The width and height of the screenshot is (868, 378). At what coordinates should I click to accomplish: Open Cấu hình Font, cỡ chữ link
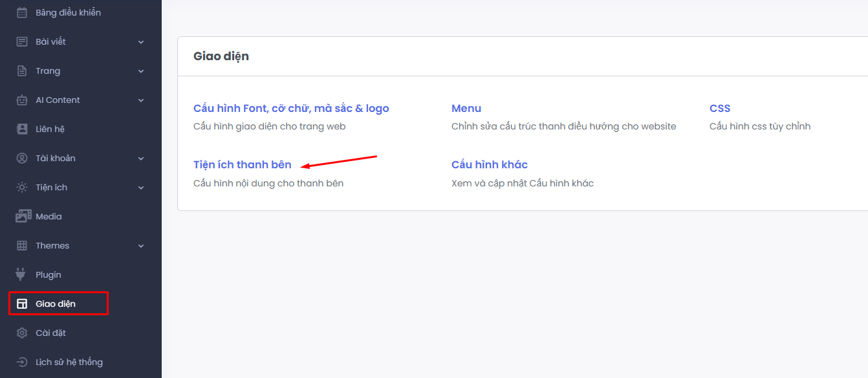pos(291,109)
